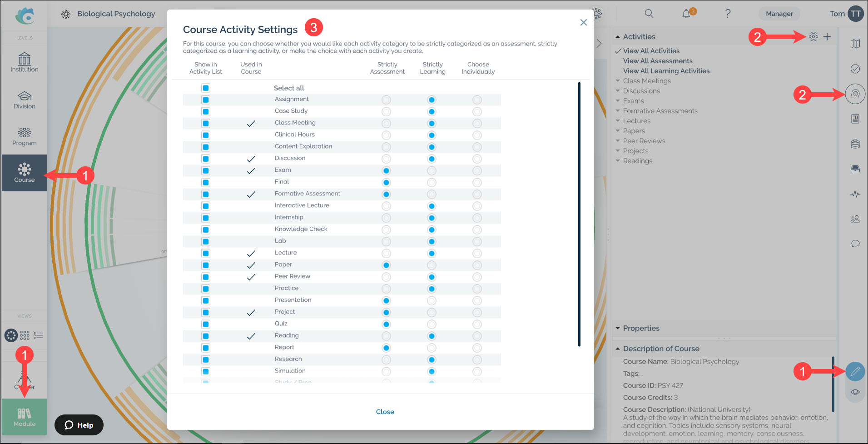Image resolution: width=868 pixels, height=444 pixels.
Task: Click the search magnifier icon
Action: tap(649, 14)
